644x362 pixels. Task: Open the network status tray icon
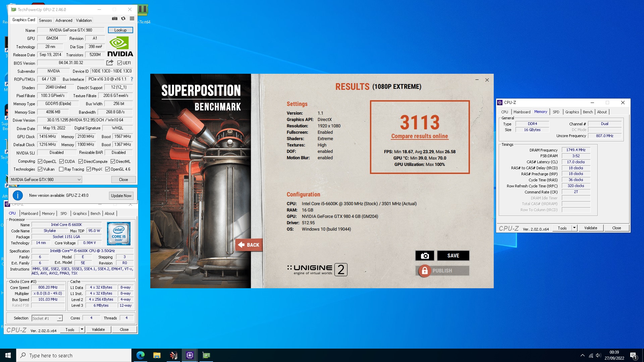tap(591, 355)
